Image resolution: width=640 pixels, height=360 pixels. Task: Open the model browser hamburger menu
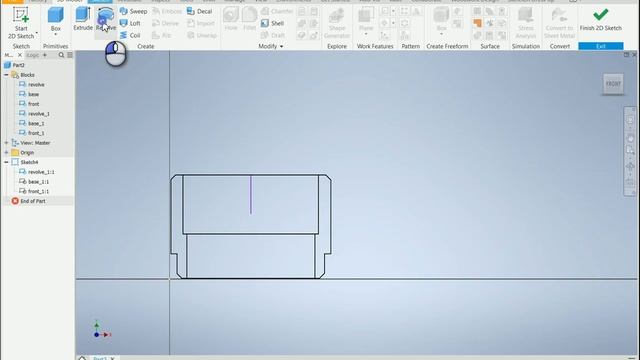click(x=70, y=55)
